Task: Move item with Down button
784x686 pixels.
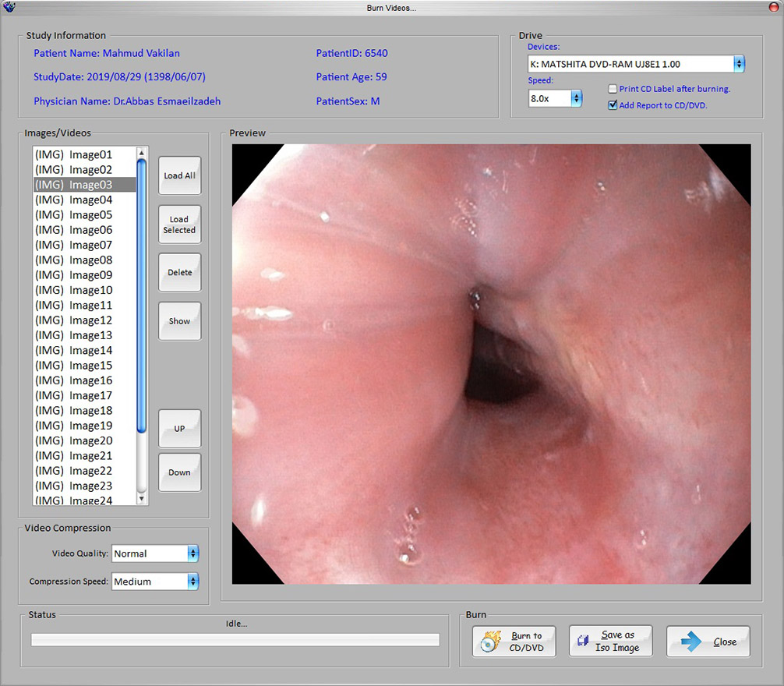Action: [x=179, y=472]
